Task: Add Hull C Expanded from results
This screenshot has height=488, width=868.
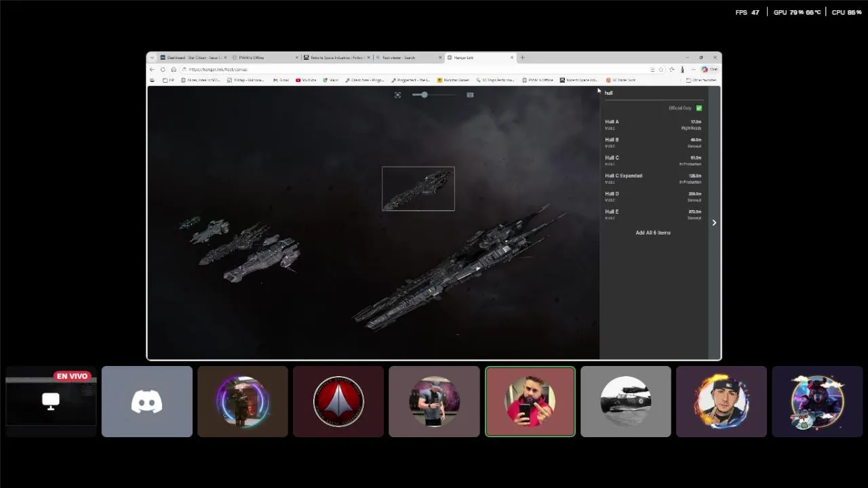Action: pyautogui.click(x=653, y=178)
